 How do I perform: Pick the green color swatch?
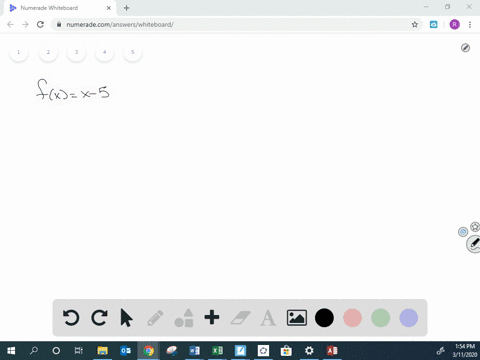[380, 318]
